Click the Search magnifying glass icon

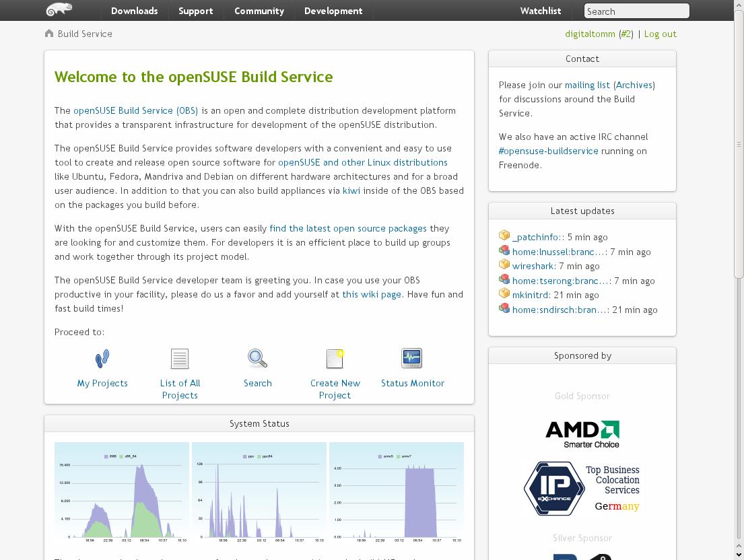257,359
